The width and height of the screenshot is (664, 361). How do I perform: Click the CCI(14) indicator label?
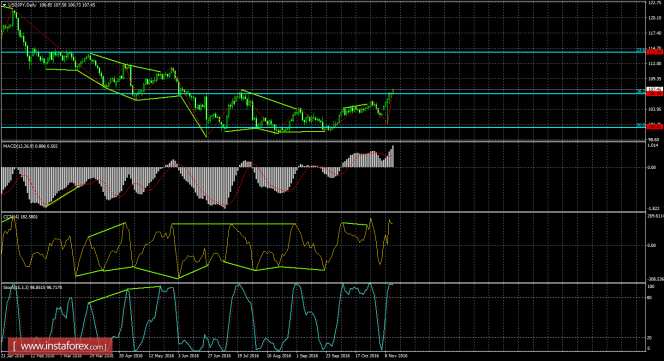[11, 217]
